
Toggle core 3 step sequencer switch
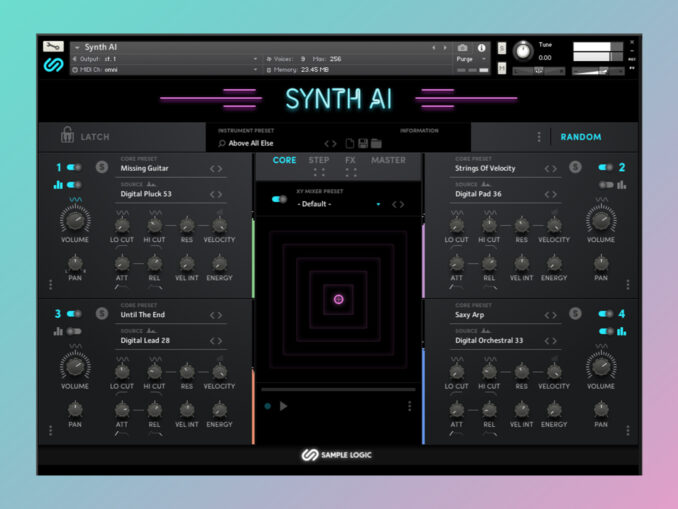[74, 331]
